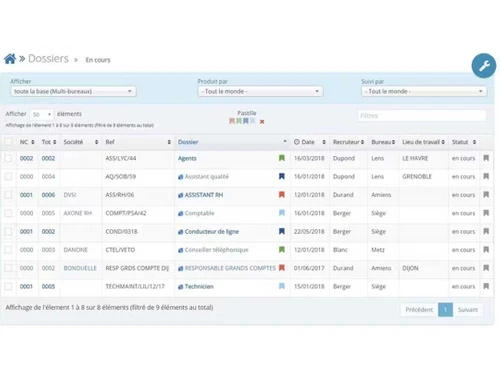
Task: Check the box for the ASSISTANT RH row
Action: coord(8,195)
